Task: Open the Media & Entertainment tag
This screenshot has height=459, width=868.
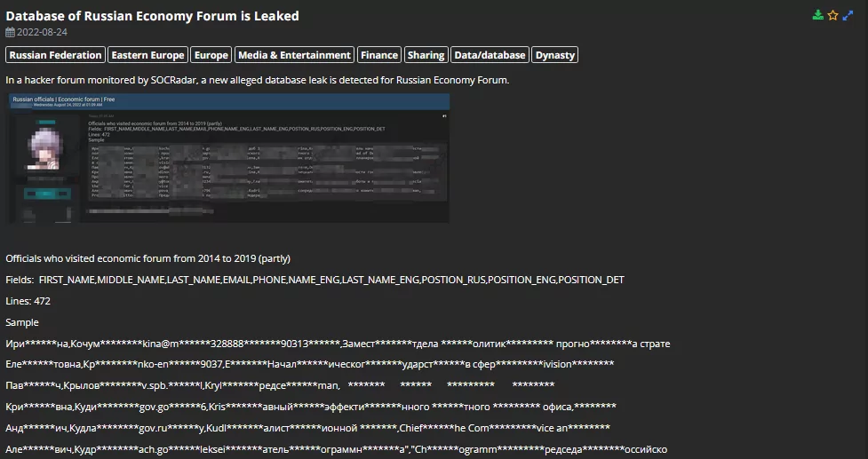Action: pos(294,55)
